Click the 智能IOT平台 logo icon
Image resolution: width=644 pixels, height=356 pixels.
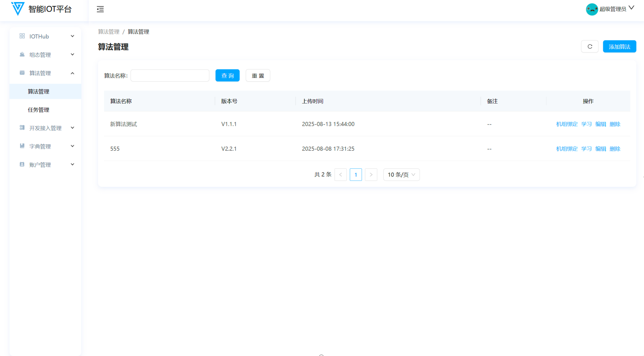click(18, 9)
